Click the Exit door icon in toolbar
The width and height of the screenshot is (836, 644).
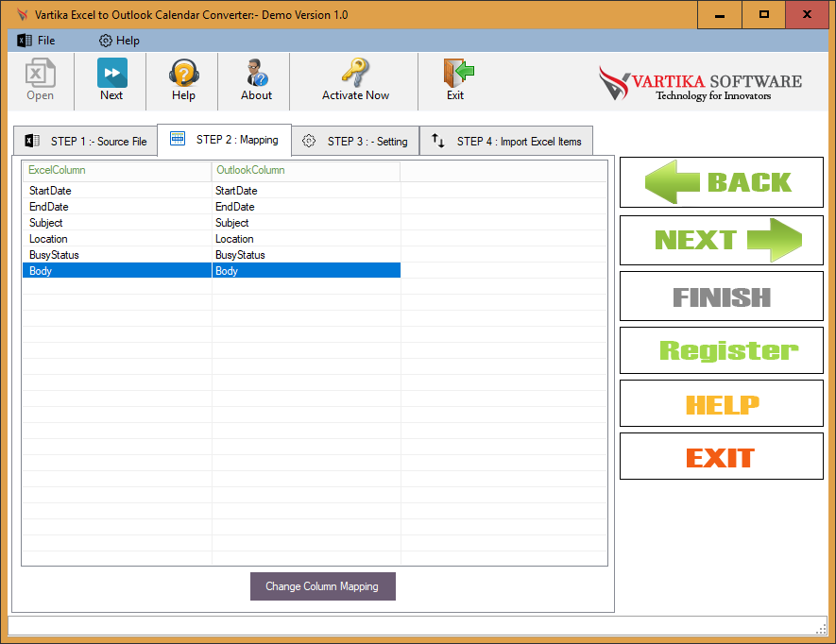458,73
